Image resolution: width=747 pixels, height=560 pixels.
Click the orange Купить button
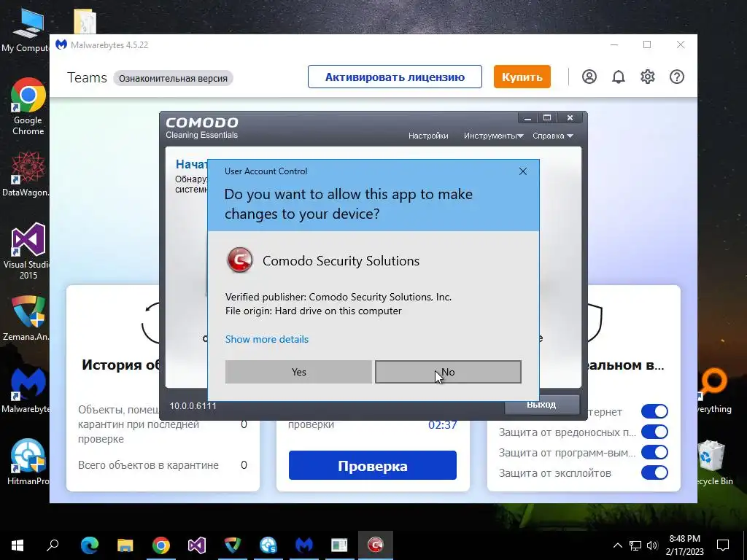(522, 77)
